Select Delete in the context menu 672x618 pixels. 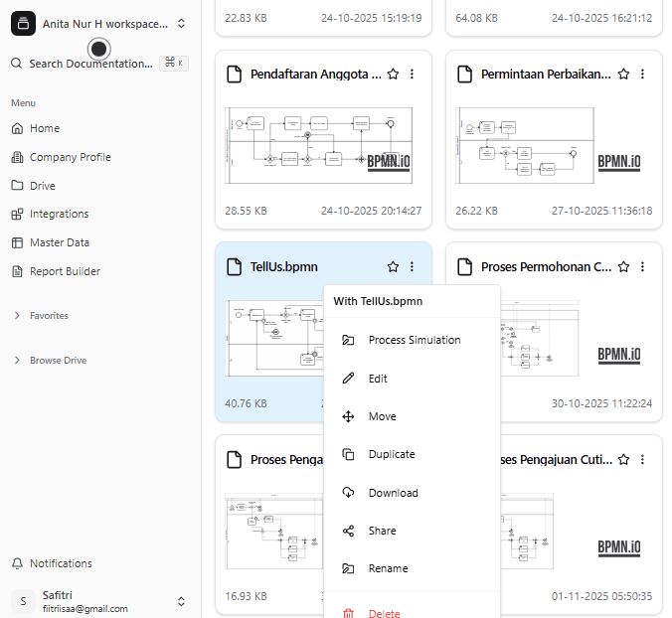pyautogui.click(x=412, y=612)
